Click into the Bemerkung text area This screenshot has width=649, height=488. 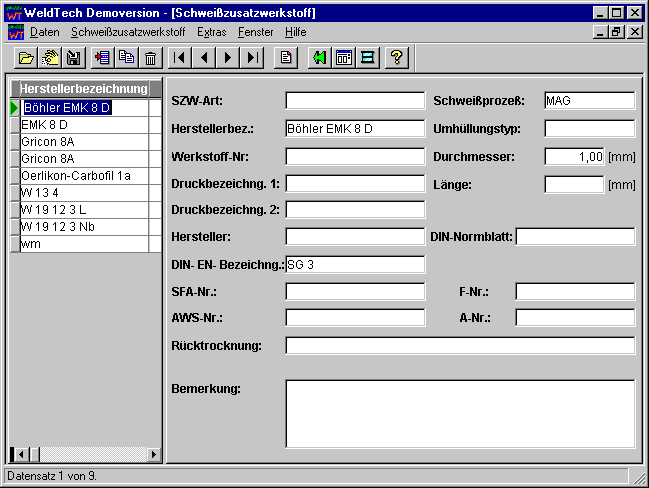pyautogui.click(x=460, y=412)
